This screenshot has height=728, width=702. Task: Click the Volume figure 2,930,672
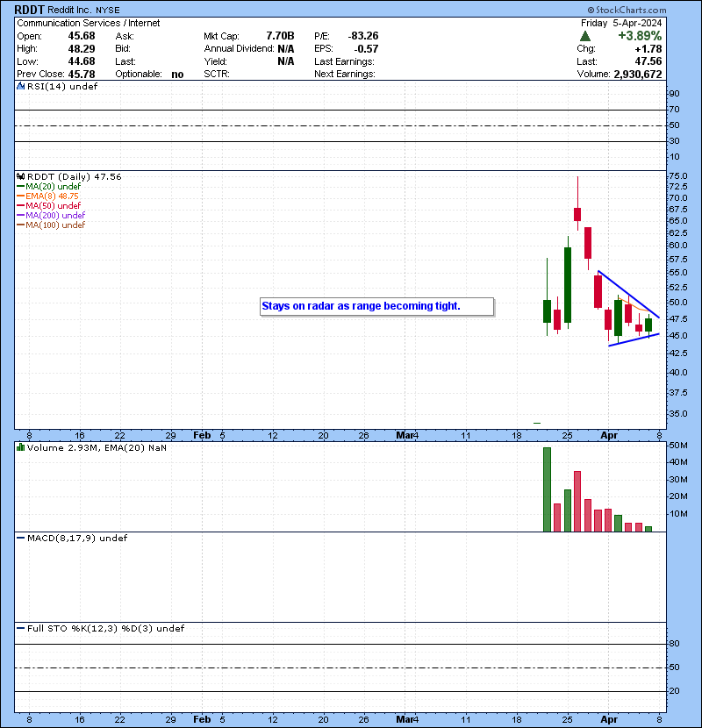638,75
